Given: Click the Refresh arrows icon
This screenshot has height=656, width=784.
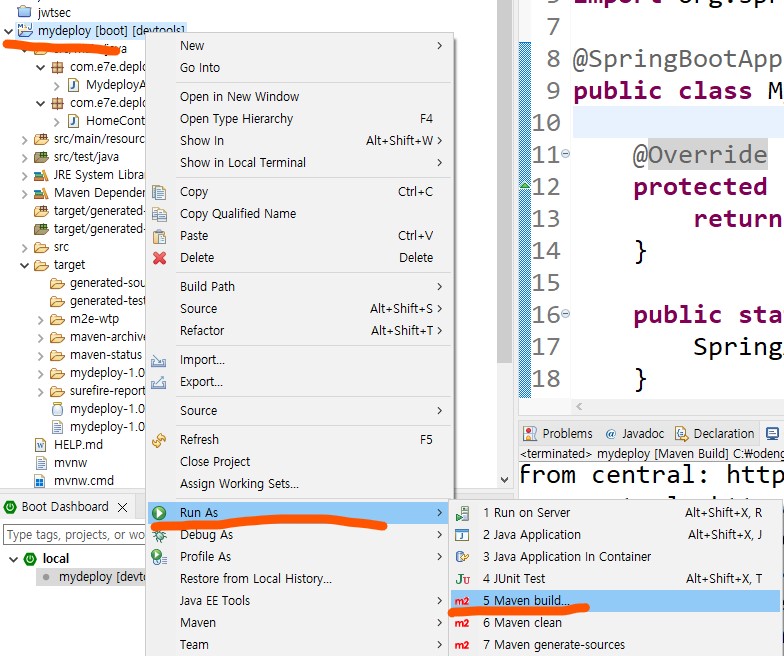Looking at the screenshot, I should (159, 440).
